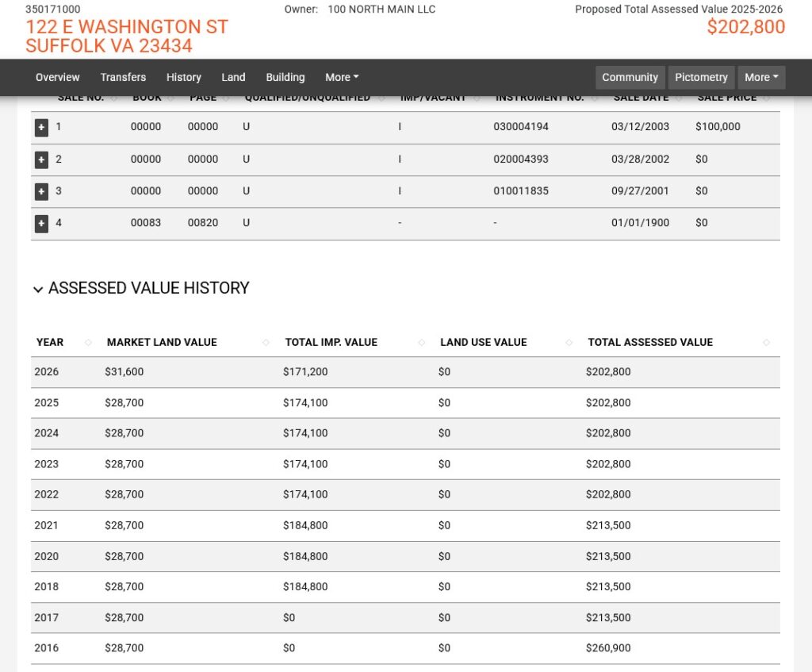The height and width of the screenshot is (672, 812).
Task: Sort by Total Imp. Value icon
Action: tap(422, 343)
